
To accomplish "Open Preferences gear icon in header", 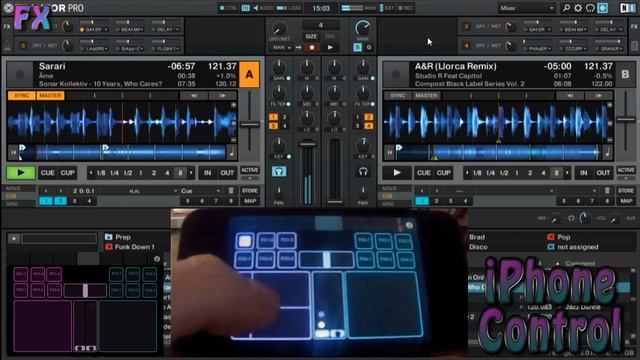I will point(578,8).
